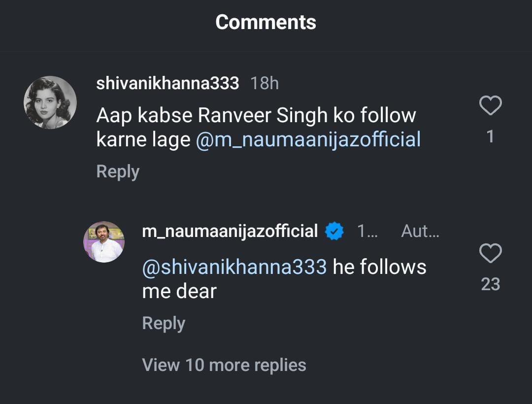Reply to shivanikhanna333's comment
This screenshot has height=404, width=532.
(118, 171)
